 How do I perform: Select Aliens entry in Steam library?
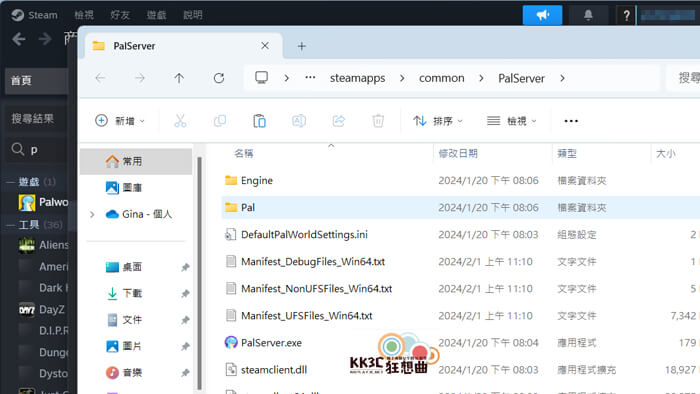point(43,245)
